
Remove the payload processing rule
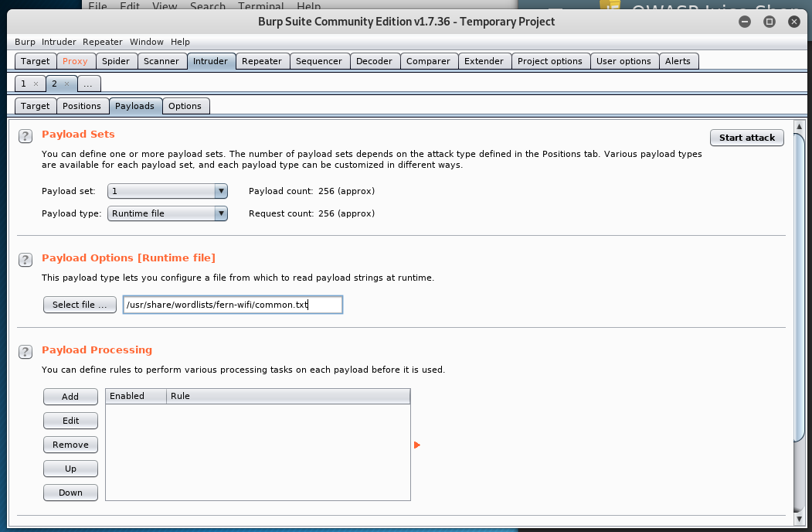click(x=70, y=445)
